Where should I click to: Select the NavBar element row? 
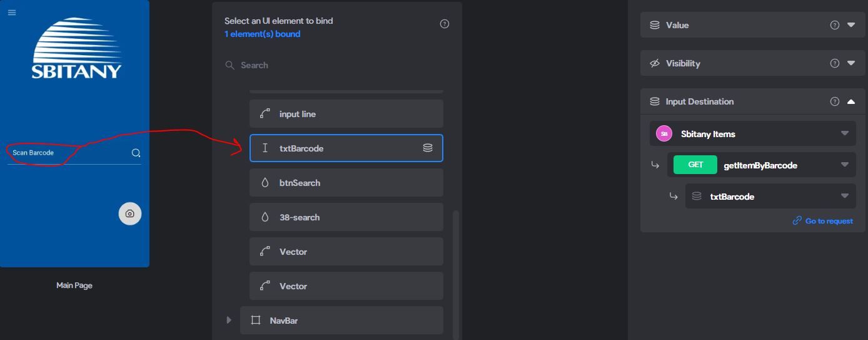coord(341,321)
